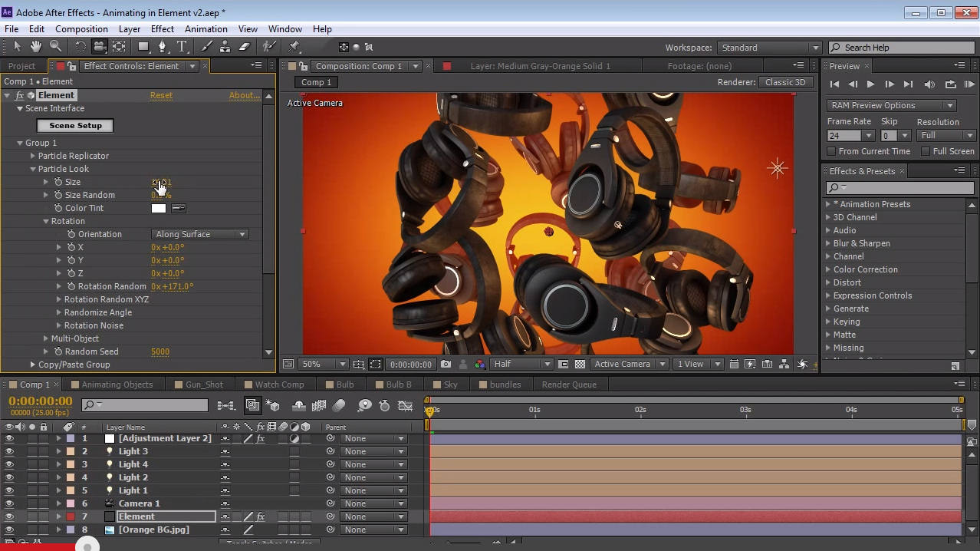Click Reset on the Element effect
Image resolution: width=980 pixels, height=551 pixels.
tap(161, 94)
